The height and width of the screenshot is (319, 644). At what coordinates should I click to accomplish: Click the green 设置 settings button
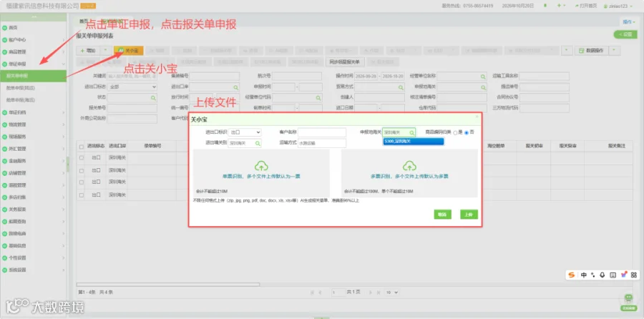(625, 35)
